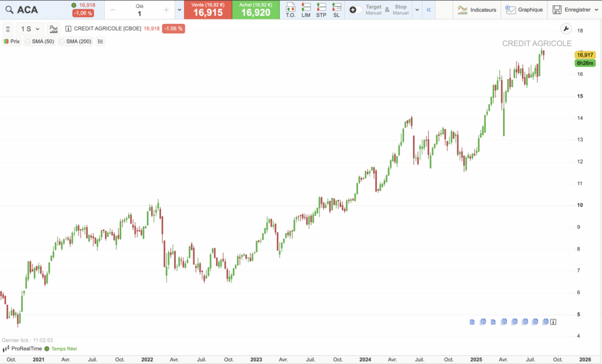
Task: Open the chart style selector icon
Action: click(x=53, y=28)
